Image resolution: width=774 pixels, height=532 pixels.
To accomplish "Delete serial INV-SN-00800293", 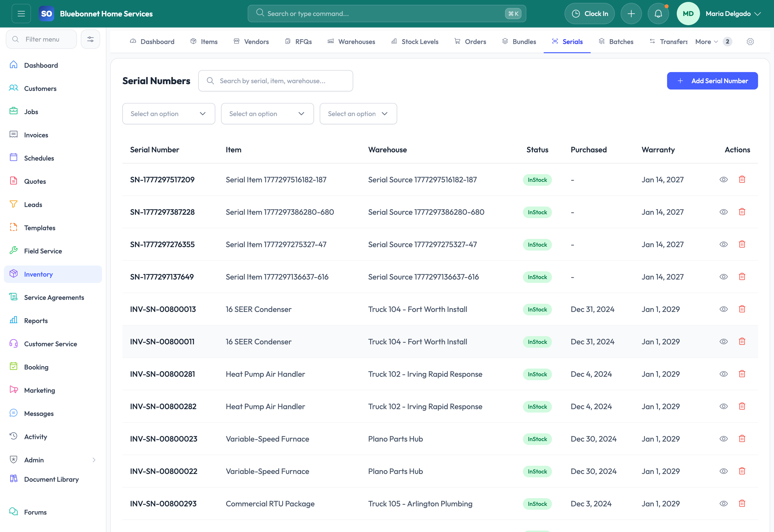I will pyautogui.click(x=742, y=503).
